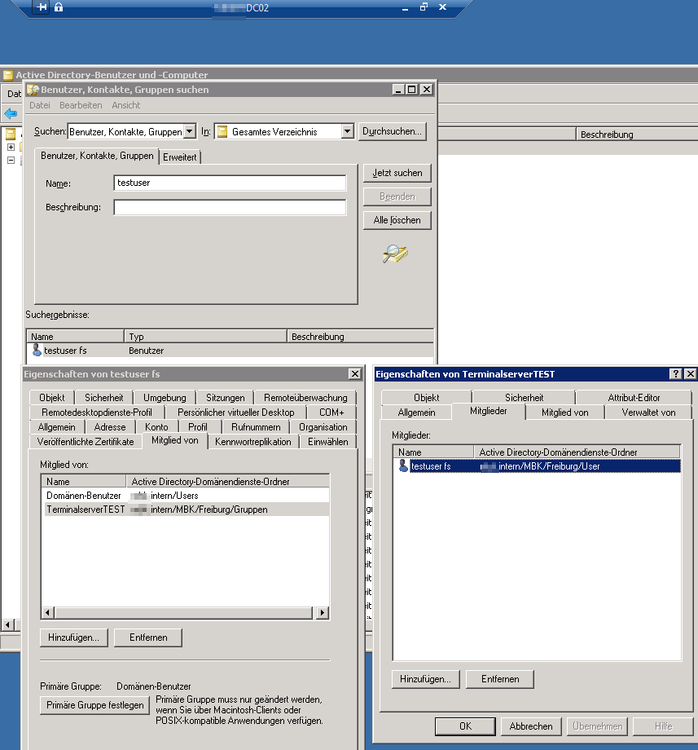The image size is (698, 750).
Task: Click the pin icon on the remote session bar
Action: [x=42, y=7]
